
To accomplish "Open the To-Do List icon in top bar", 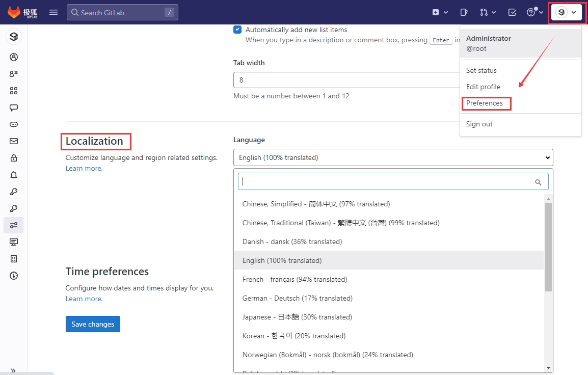I will coord(512,12).
